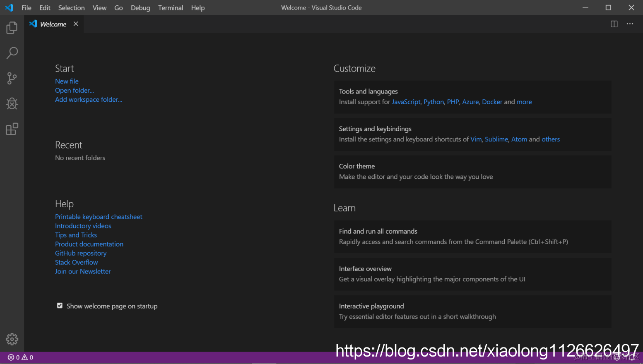
Task: Open the Edit menu
Action: [45, 8]
